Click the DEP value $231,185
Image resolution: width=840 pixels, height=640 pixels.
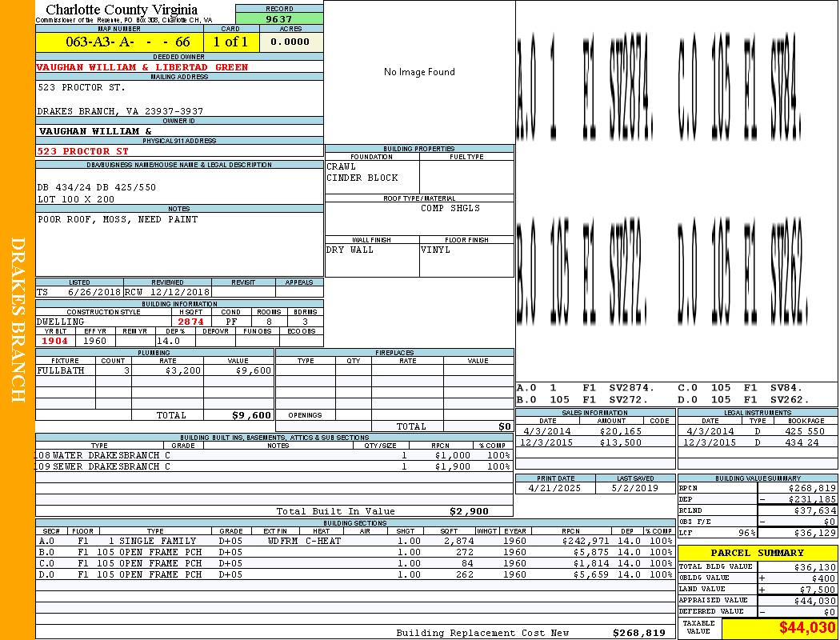click(x=812, y=500)
